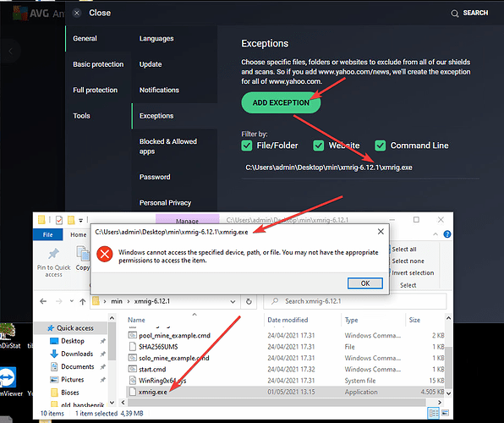The image size is (504, 423).
Task: Click the file list horizontal scrollbar
Action: coord(277,403)
